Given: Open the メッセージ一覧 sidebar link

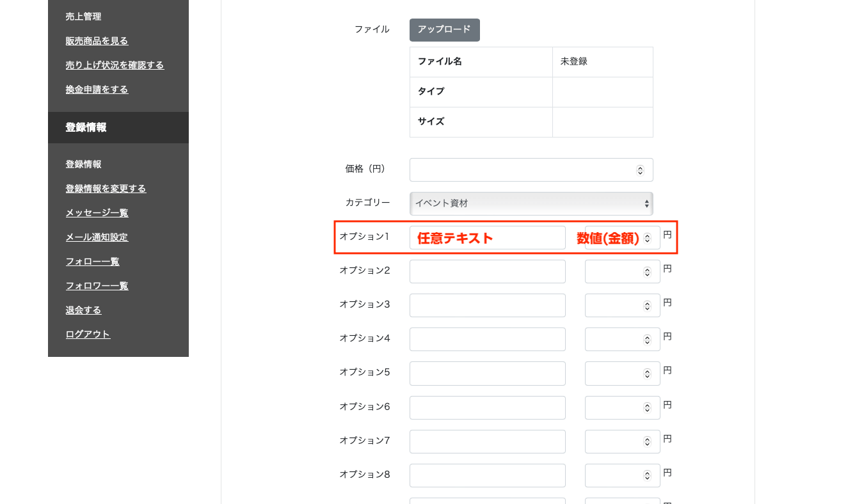Looking at the screenshot, I should pos(97,213).
